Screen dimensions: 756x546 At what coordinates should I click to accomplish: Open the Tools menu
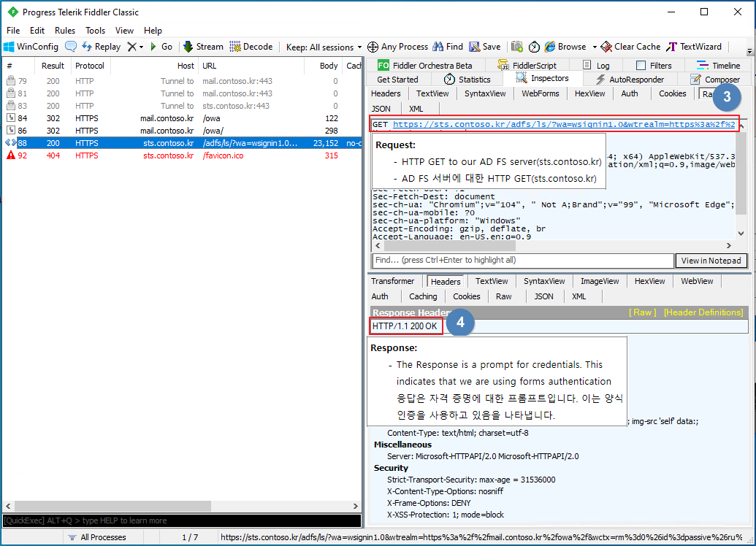[x=95, y=31]
